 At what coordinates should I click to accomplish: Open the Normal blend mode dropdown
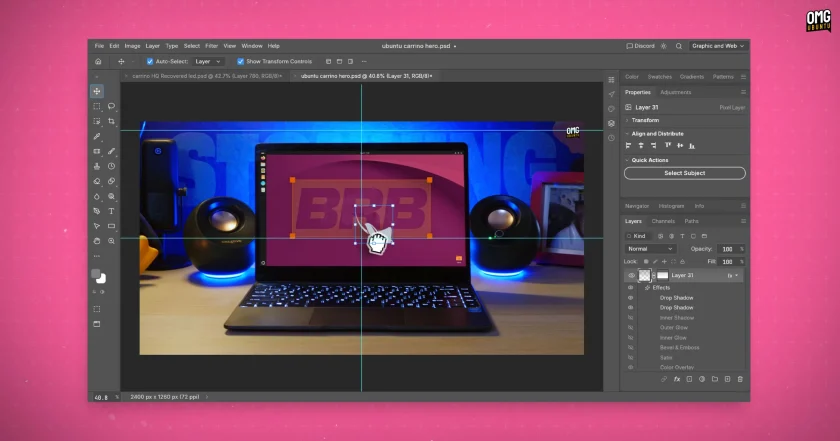click(650, 249)
